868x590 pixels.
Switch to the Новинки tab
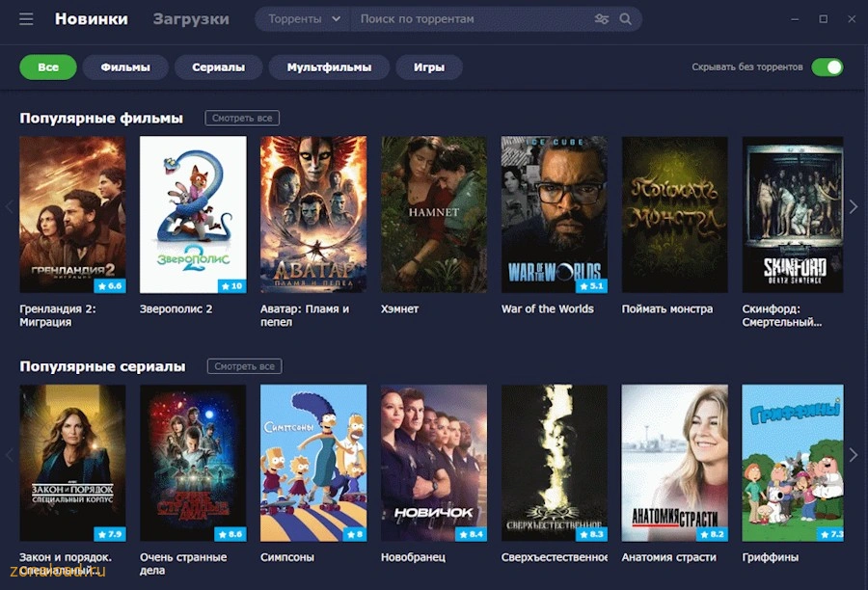point(92,19)
